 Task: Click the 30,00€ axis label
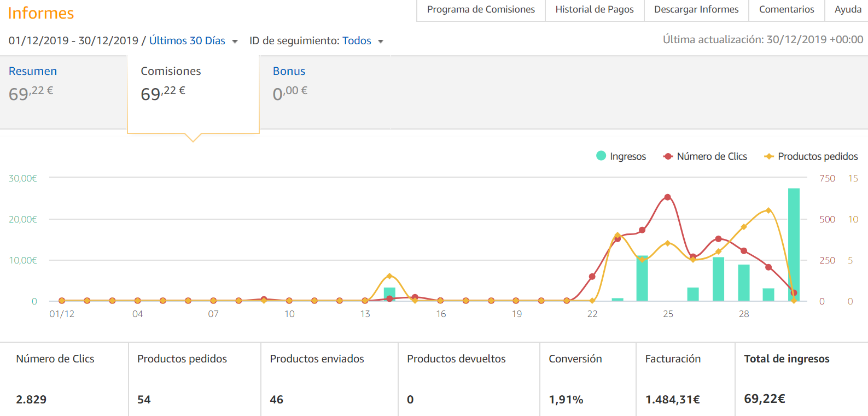tap(23, 178)
